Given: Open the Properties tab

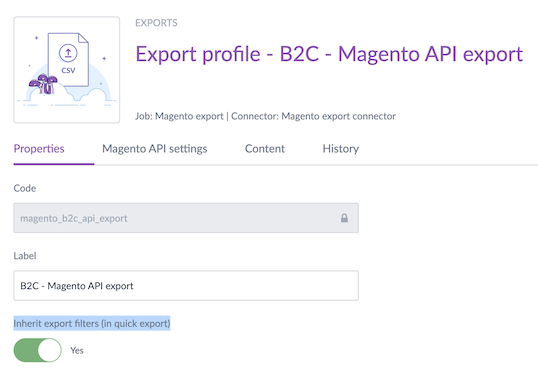Looking at the screenshot, I should click(x=39, y=149).
